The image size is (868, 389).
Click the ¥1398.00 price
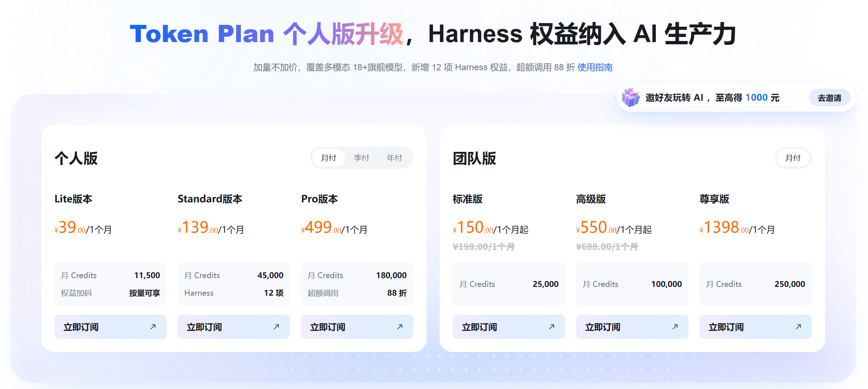[724, 228]
